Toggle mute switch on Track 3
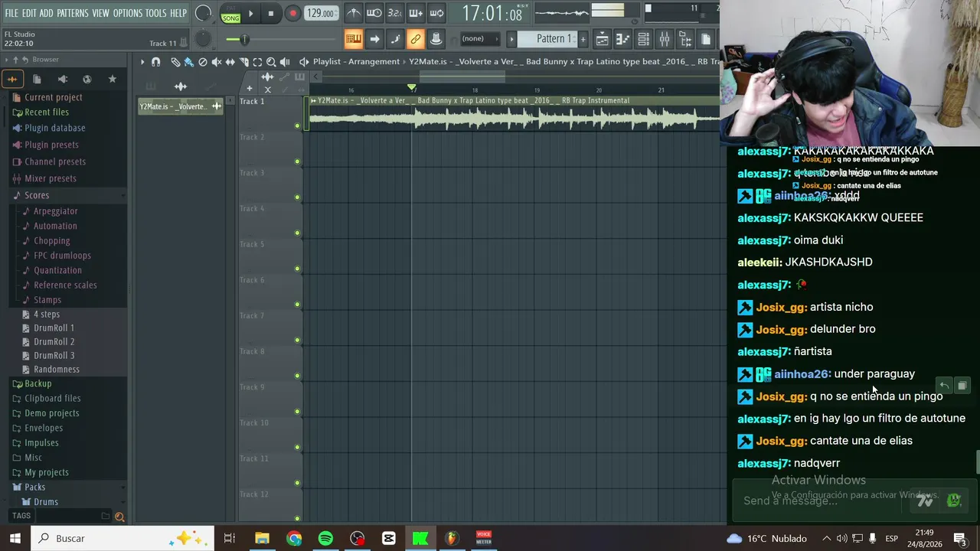 [x=297, y=197]
